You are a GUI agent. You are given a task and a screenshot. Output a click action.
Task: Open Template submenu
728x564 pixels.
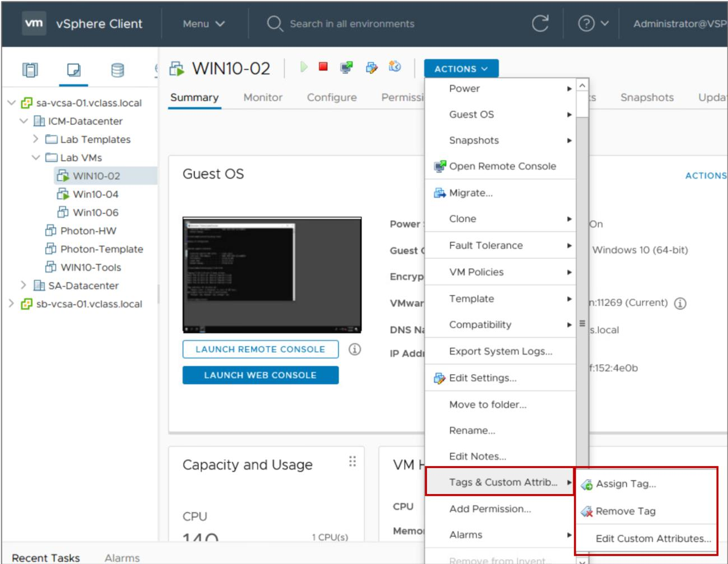500,299
